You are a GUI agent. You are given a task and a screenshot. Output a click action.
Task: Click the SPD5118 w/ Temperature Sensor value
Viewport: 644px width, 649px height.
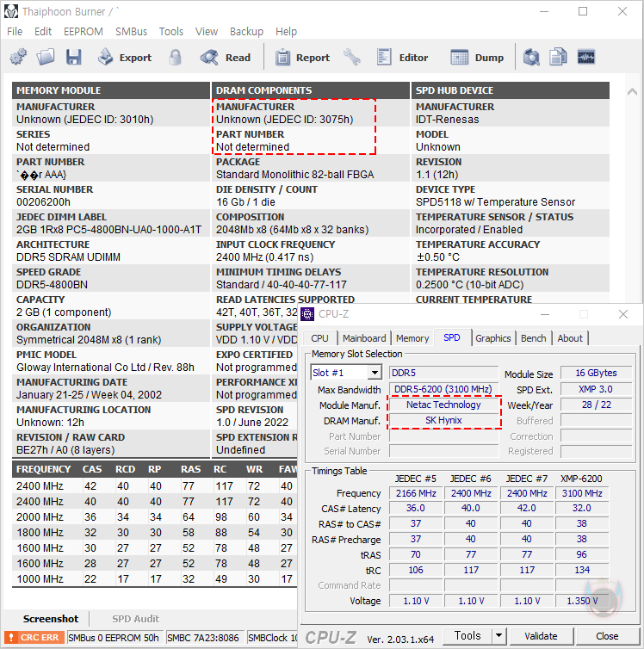click(x=495, y=202)
